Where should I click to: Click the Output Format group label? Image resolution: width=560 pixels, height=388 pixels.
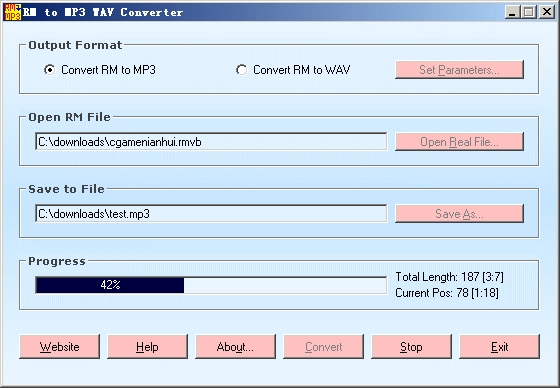[75, 45]
